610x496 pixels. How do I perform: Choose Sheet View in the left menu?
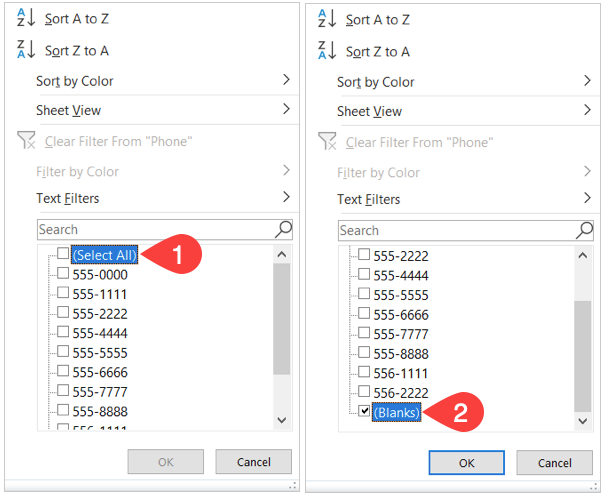click(68, 110)
